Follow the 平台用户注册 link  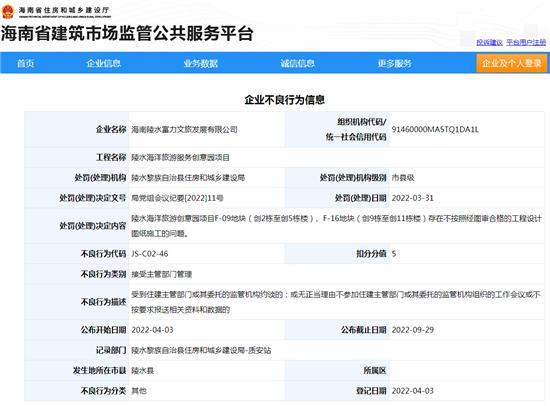coord(526,42)
